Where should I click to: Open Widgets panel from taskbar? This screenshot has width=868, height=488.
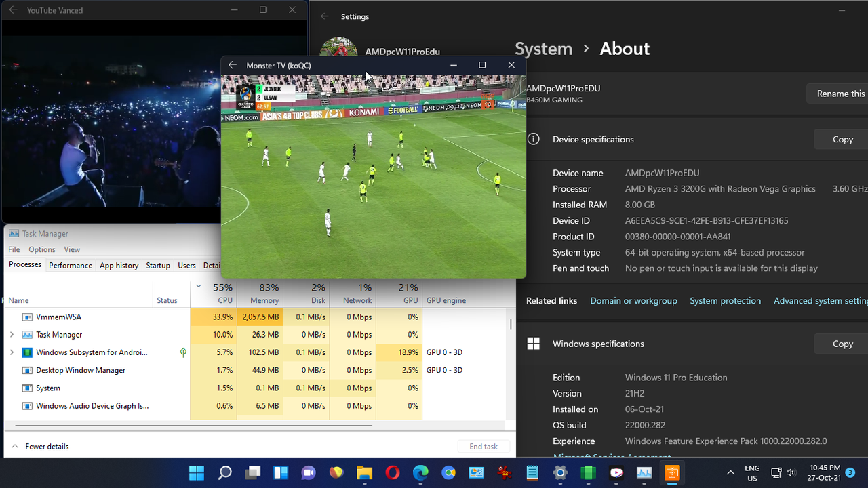[281, 472]
